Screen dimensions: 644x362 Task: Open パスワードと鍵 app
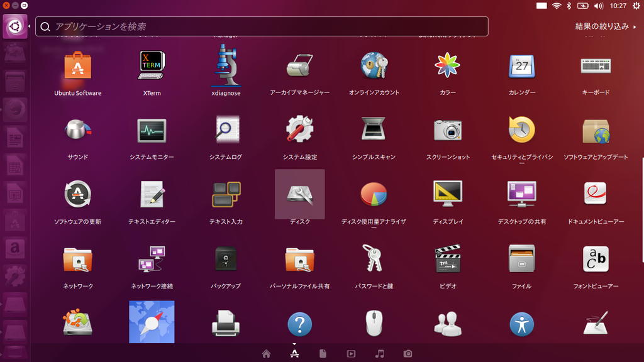[373, 258]
